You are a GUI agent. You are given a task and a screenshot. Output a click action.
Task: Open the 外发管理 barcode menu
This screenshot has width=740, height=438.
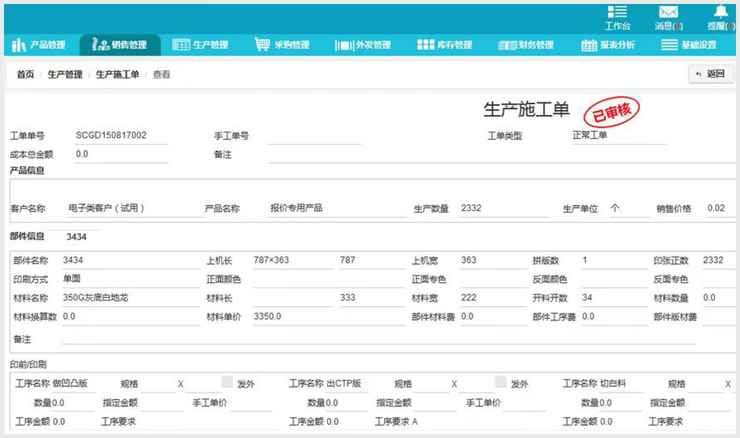pyautogui.click(x=365, y=45)
